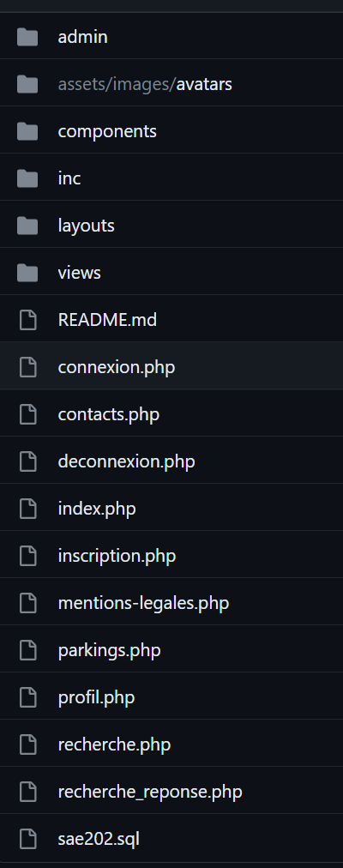Click the admin folder icon

click(27, 37)
